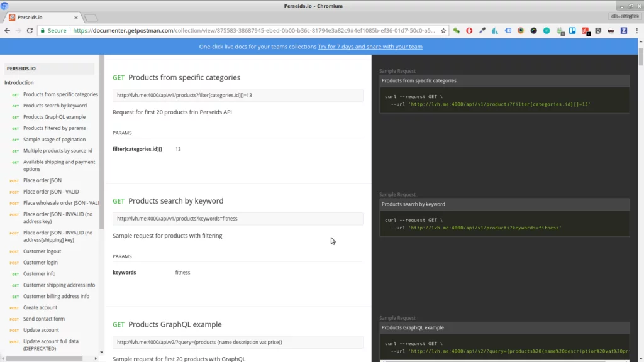Open the masked face extension icon
The height and width of the screenshot is (362, 644).
[611, 30]
